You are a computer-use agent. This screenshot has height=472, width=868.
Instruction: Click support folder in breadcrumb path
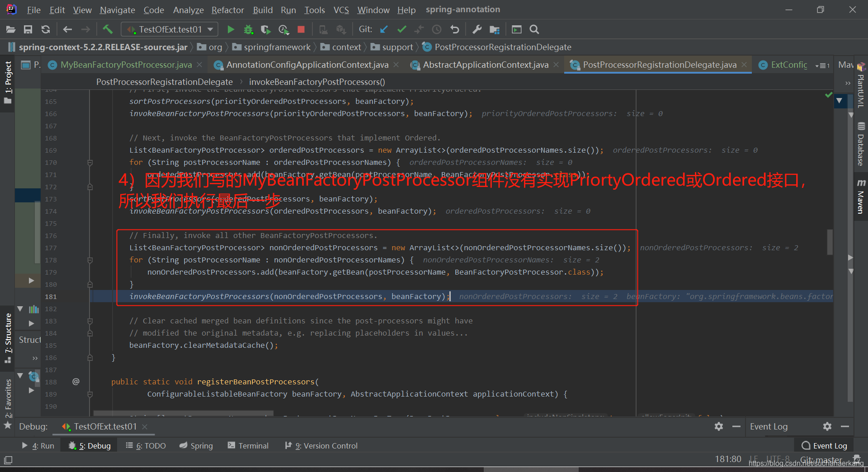[392, 47]
